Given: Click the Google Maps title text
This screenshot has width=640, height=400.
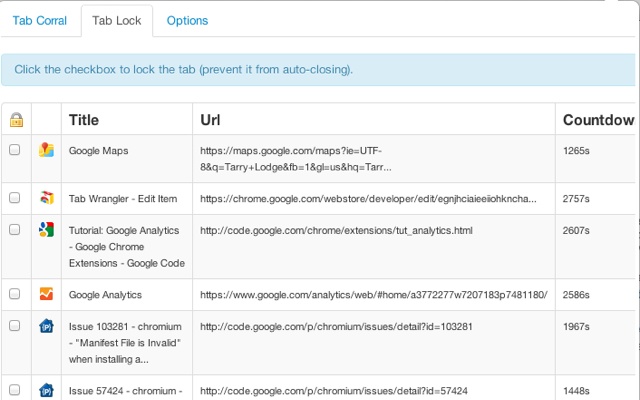Looking at the screenshot, I should [x=98, y=151].
